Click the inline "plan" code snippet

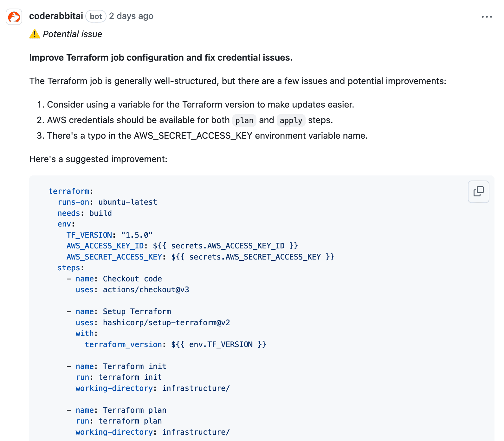coord(244,121)
